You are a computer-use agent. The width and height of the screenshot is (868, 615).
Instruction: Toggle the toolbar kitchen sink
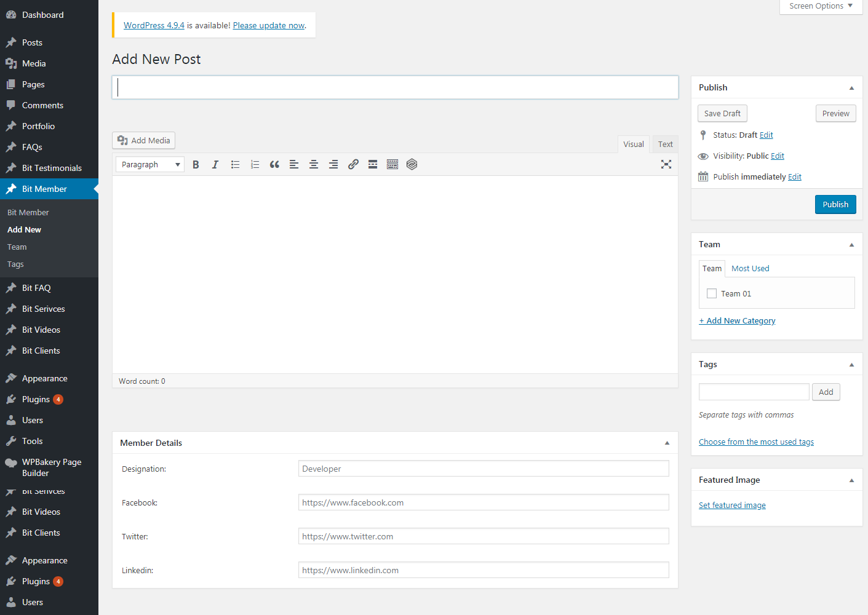392,165
